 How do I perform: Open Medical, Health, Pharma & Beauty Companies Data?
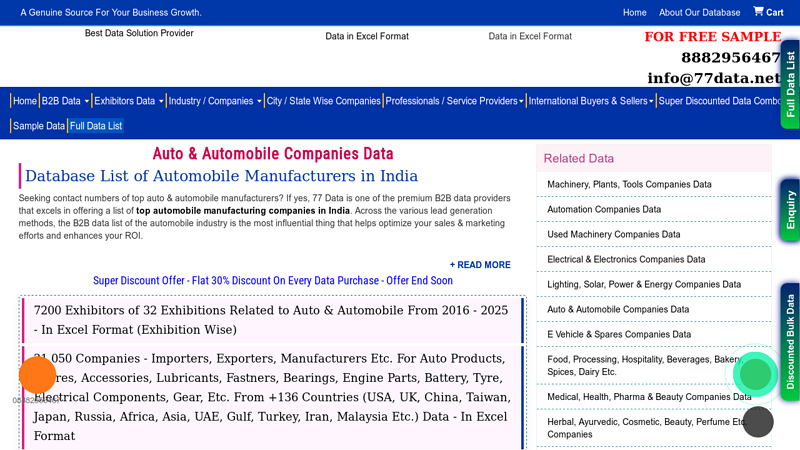click(649, 396)
